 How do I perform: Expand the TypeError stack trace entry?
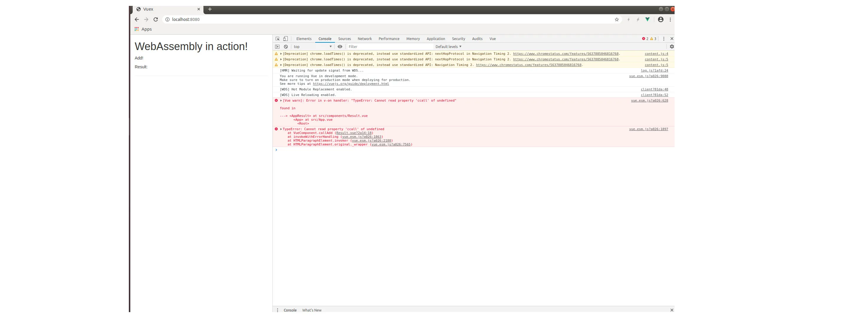[281, 129]
